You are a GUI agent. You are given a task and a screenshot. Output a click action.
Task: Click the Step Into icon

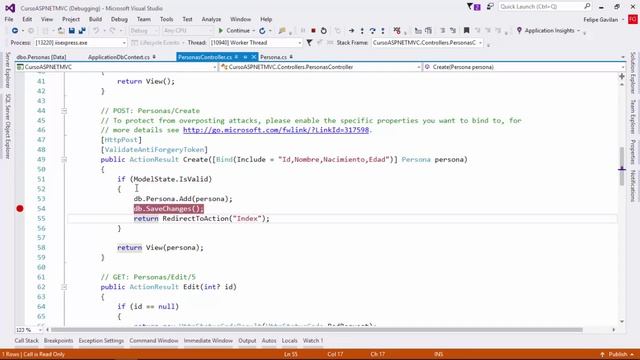pyautogui.click(x=362, y=31)
